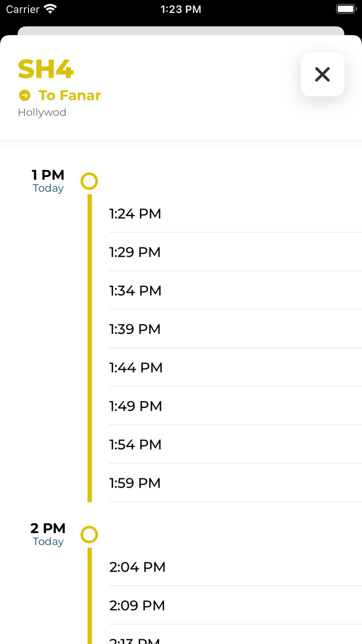Tap the 1 PM Today hour label

click(48, 181)
